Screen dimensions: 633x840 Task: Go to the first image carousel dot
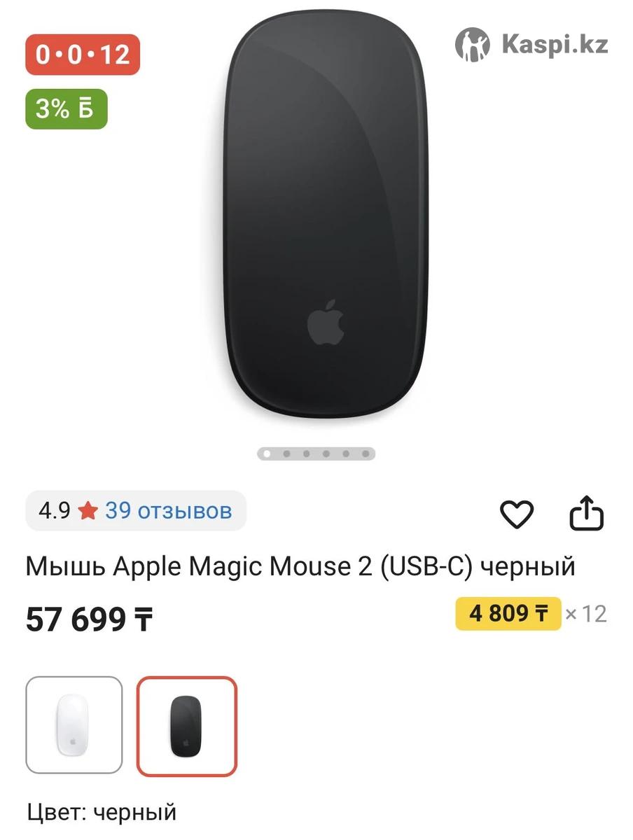point(267,454)
